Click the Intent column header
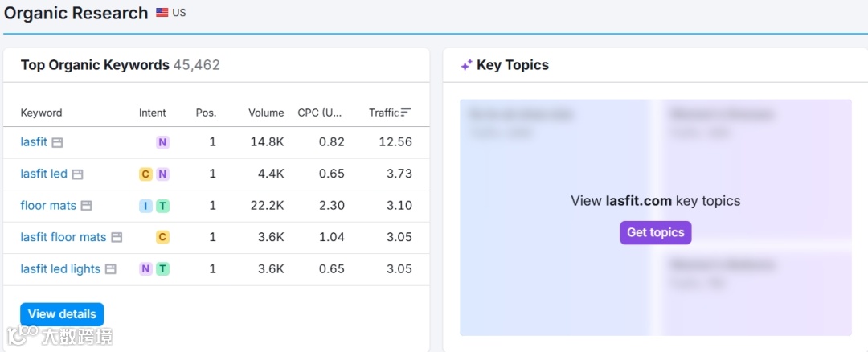The image size is (868, 352). [x=152, y=113]
